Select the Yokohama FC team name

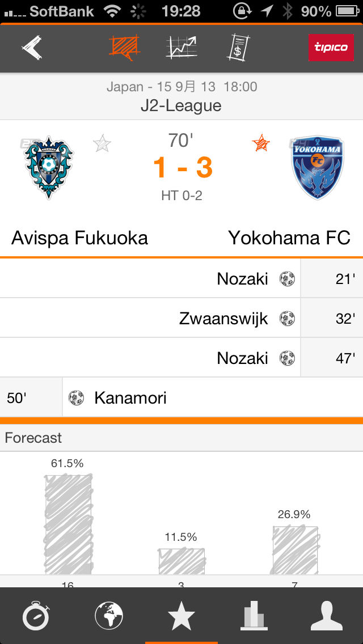coord(289,238)
